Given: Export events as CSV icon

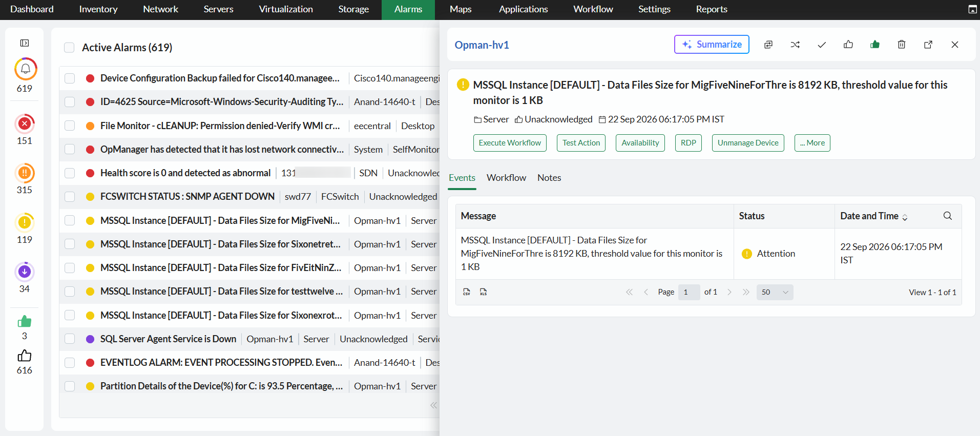Looking at the screenshot, I should point(467,292).
